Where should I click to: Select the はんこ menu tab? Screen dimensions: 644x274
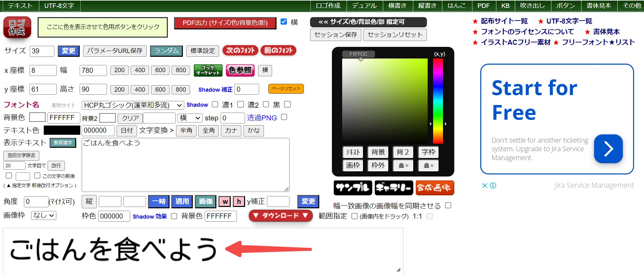coord(456,6)
